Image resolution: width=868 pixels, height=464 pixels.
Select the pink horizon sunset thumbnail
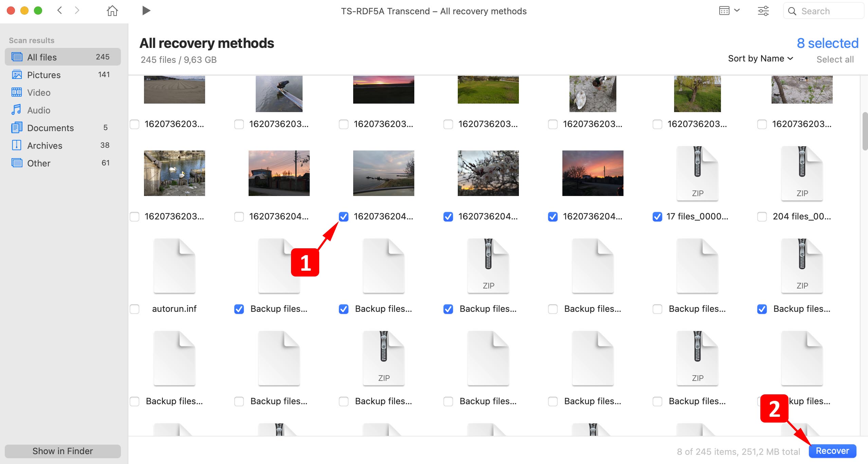pyautogui.click(x=384, y=90)
